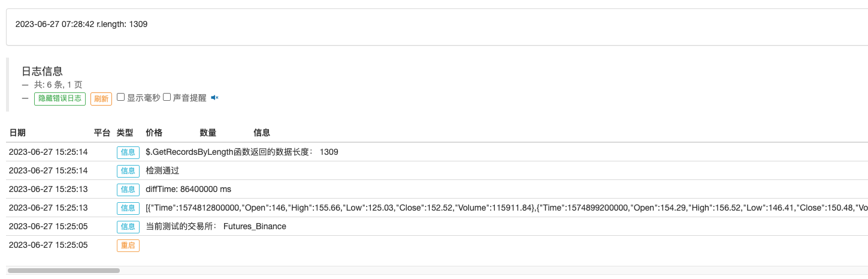The width and height of the screenshot is (868, 279).
Task: Click the 日志信息 section heading
Action: tap(43, 71)
